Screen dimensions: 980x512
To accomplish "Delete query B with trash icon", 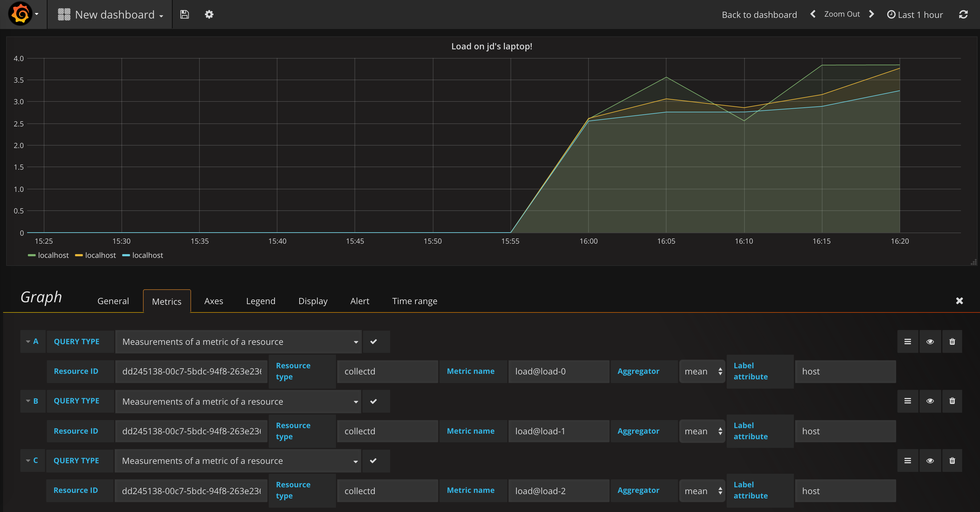I will pos(952,401).
